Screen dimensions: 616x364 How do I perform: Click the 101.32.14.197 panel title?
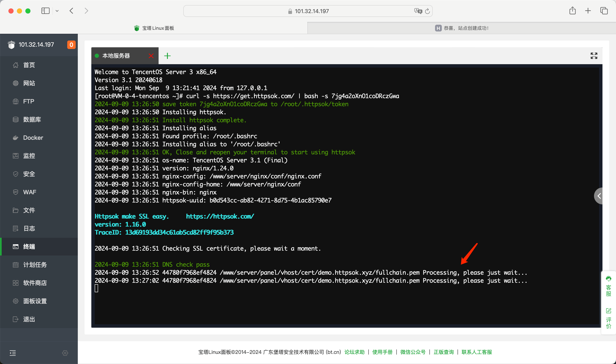(x=36, y=45)
